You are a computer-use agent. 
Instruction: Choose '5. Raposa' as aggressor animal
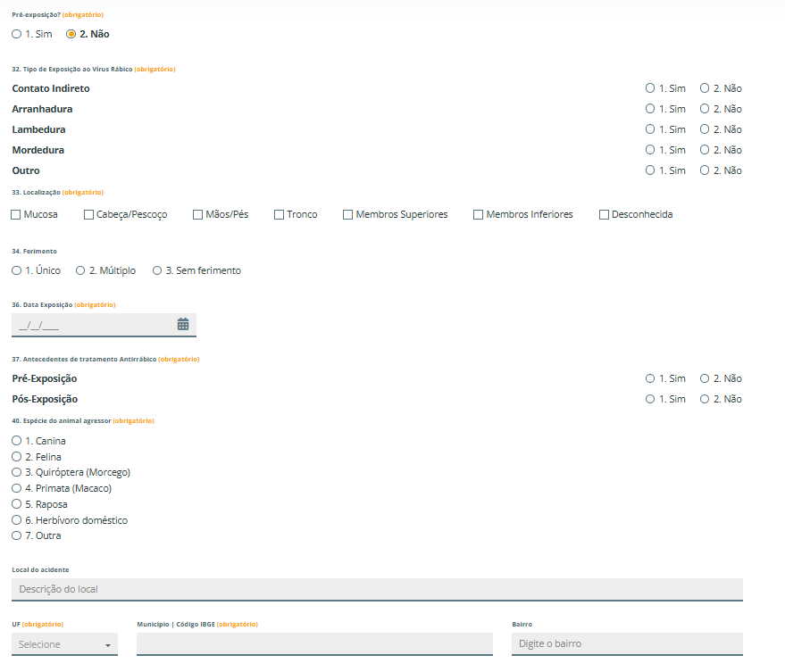[16, 504]
